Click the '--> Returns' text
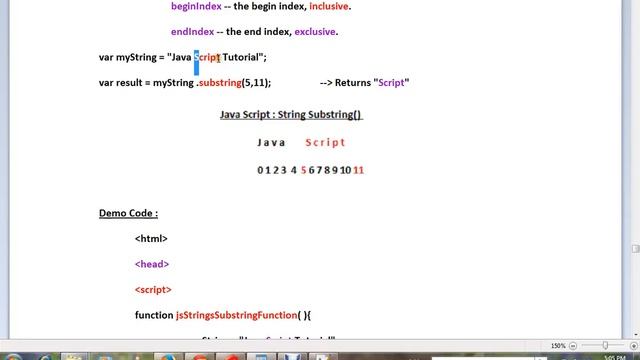640x360 pixels. tap(345, 83)
